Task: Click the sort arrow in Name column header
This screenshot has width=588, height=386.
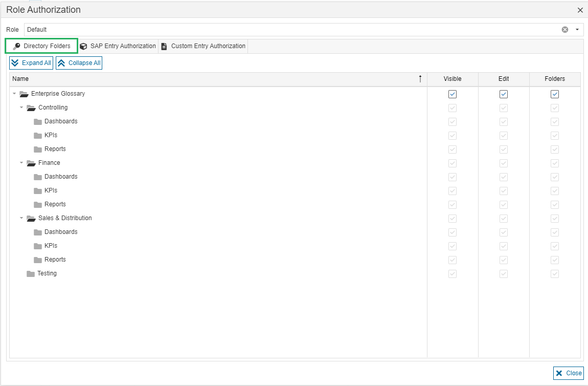Action: click(x=420, y=79)
